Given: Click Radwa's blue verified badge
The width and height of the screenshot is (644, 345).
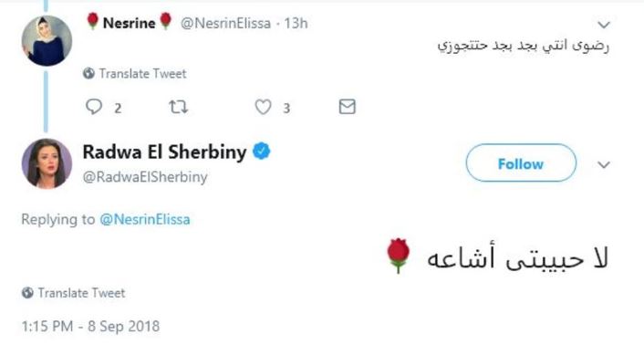Looking at the screenshot, I should (261, 152).
